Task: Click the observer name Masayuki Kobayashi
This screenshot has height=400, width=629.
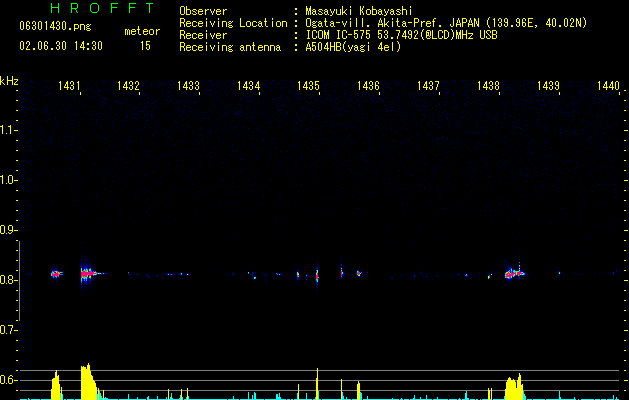Action: [359, 11]
